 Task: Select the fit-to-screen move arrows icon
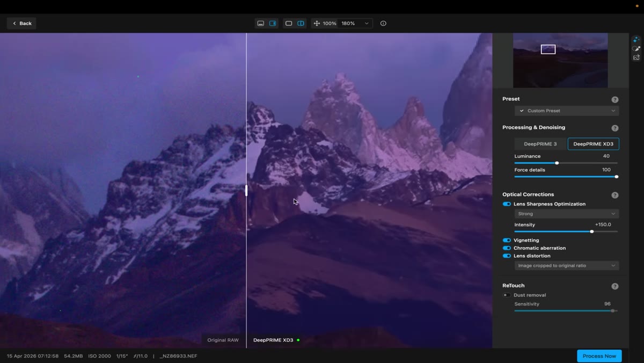pyautogui.click(x=317, y=24)
